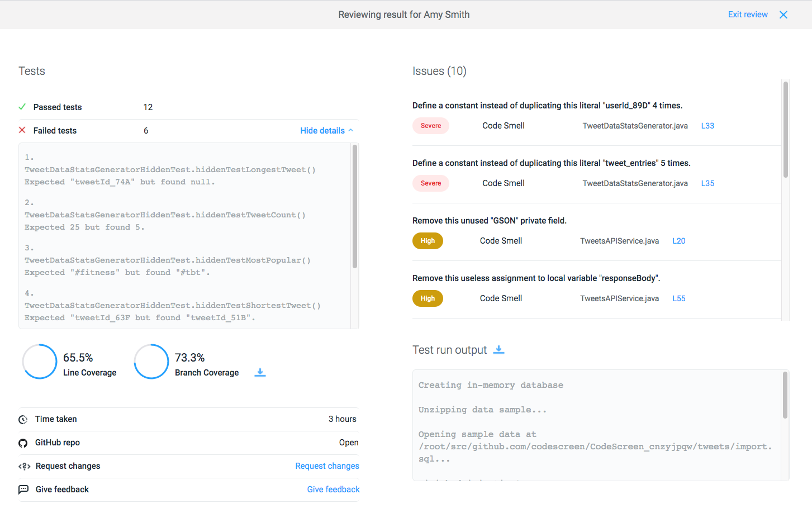The height and width of the screenshot is (513, 812).
Task: Open line L33 in TweetDataStatsGenerator.java
Action: (707, 125)
